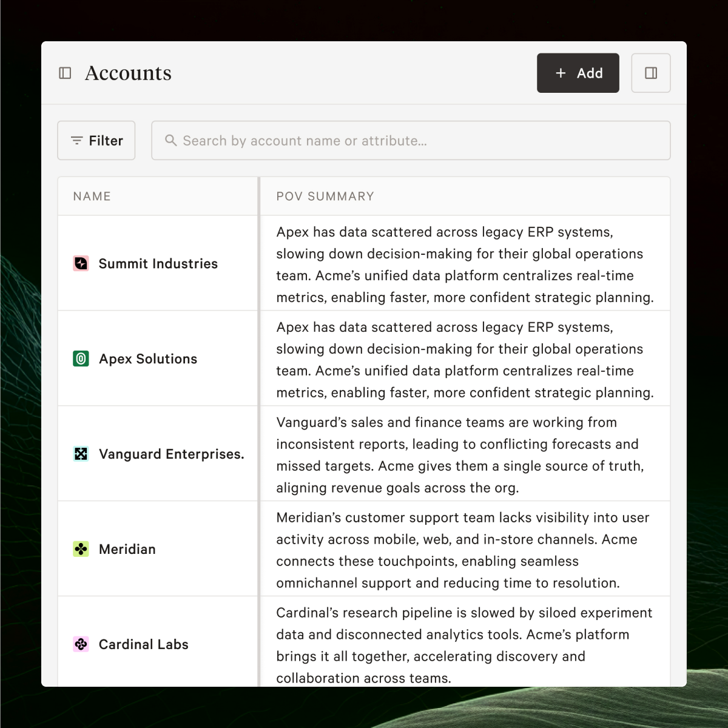
Task: Open the right side panel toggle
Action: coord(651,73)
